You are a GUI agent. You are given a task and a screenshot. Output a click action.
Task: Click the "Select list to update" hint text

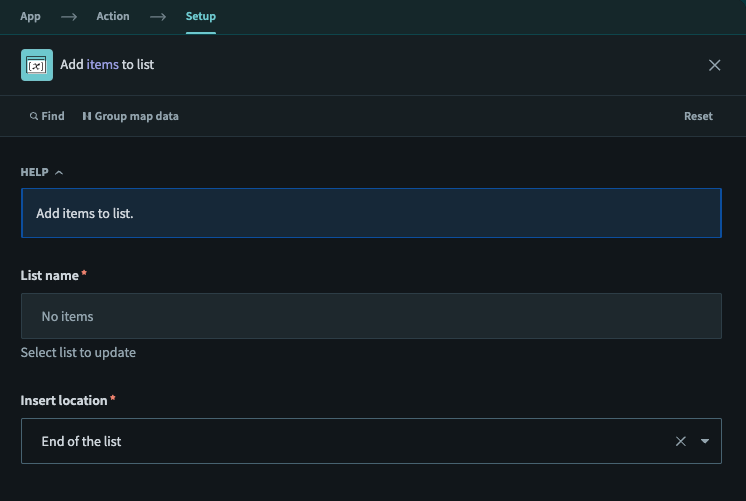pos(78,353)
